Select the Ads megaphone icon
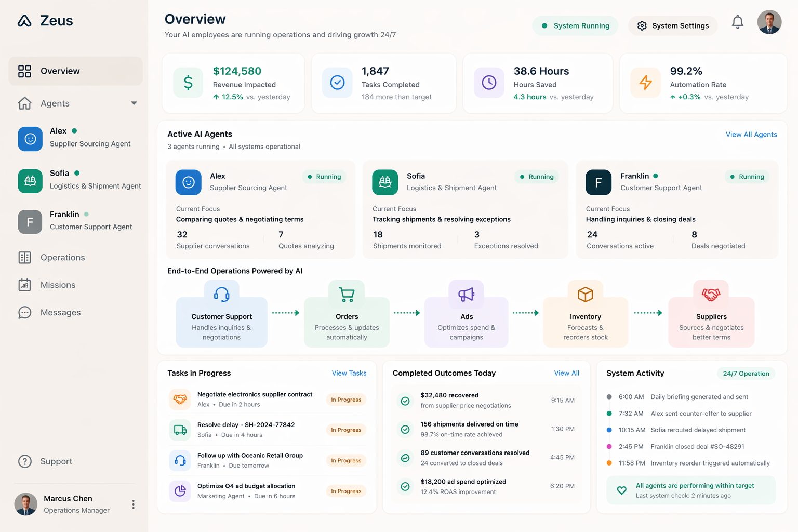Viewport: 798px width, 532px height. click(466, 295)
